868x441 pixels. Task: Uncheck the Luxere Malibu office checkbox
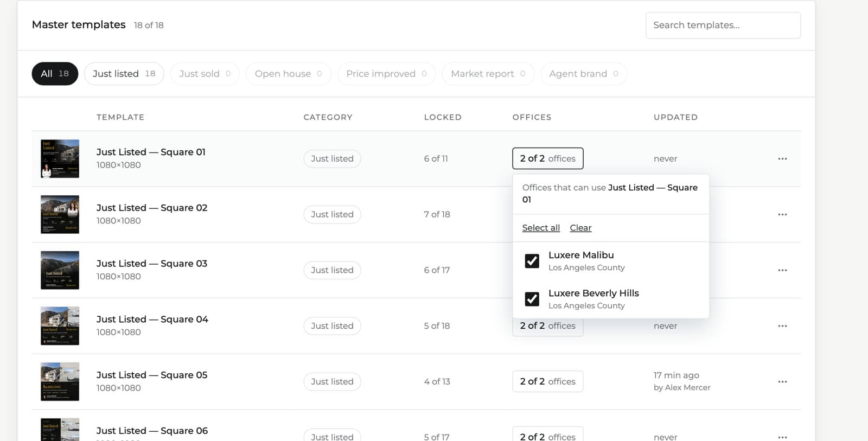532,261
